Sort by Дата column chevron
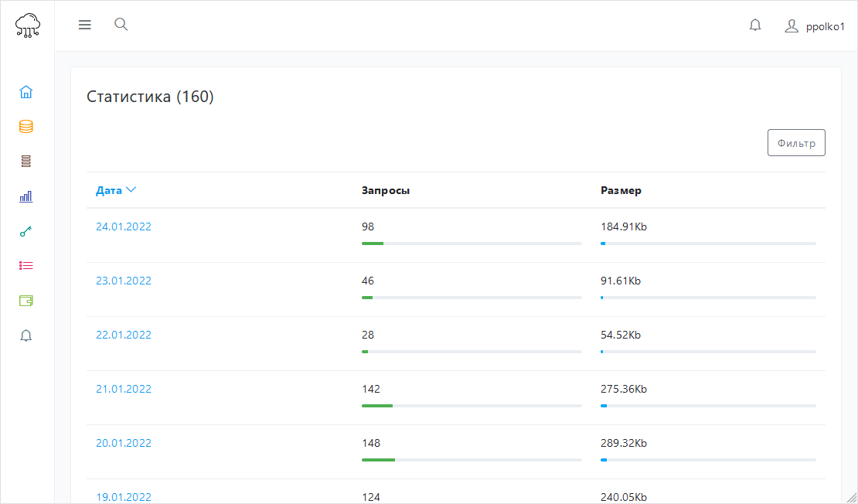This screenshot has width=858, height=504. coord(131,190)
